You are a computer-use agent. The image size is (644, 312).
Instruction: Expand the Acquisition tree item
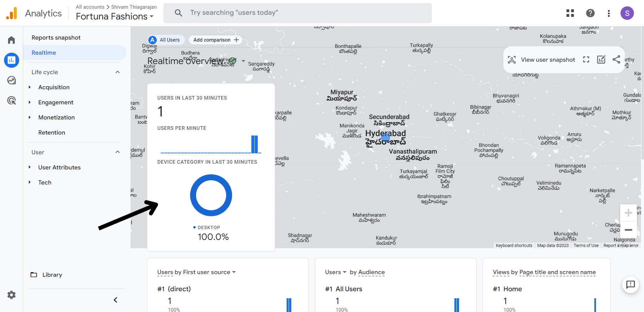click(x=30, y=87)
